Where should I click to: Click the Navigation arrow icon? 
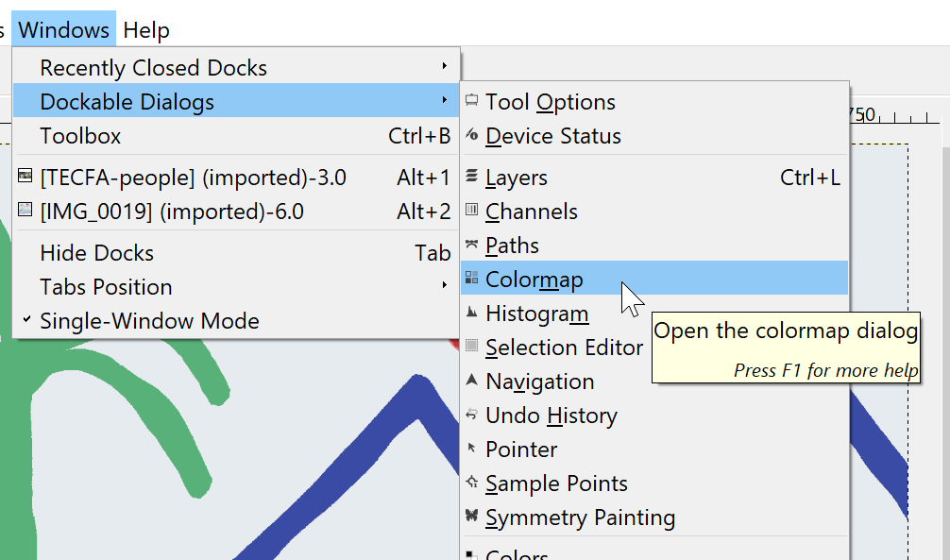(x=472, y=382)
